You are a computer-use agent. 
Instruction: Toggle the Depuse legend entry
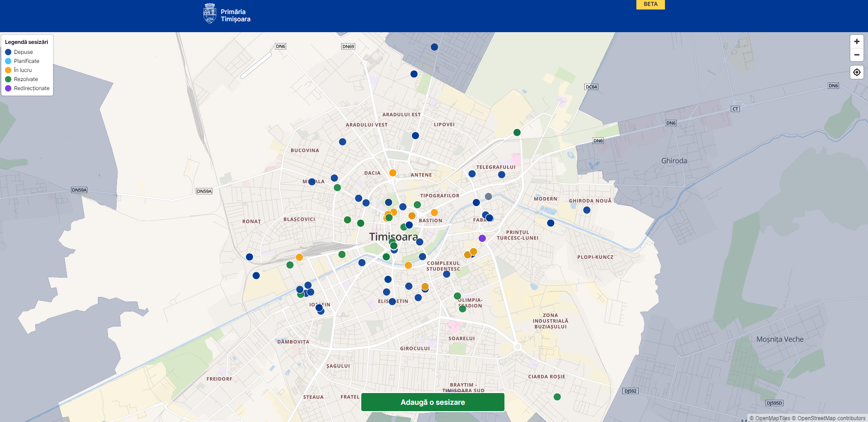point(23,52)
